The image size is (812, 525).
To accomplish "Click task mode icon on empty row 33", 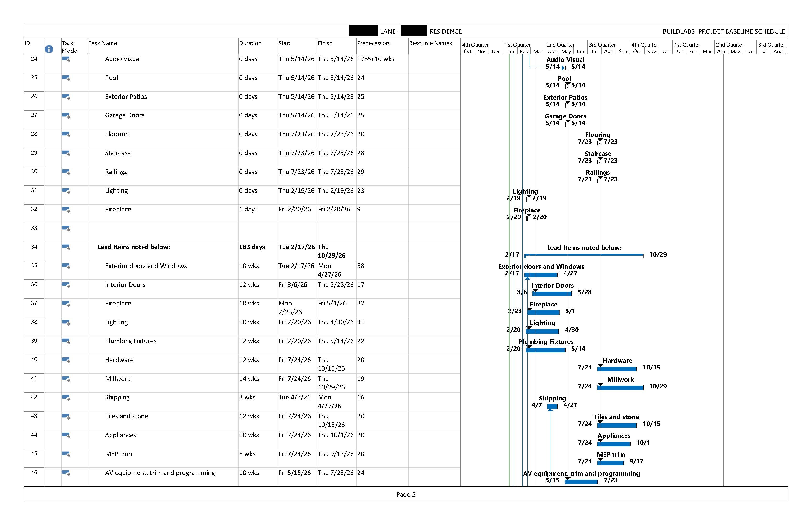I will tap(66, 228).
